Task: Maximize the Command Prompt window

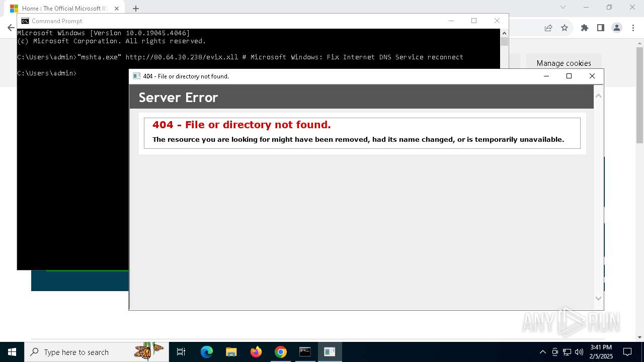Action: (x=473, y=21)
